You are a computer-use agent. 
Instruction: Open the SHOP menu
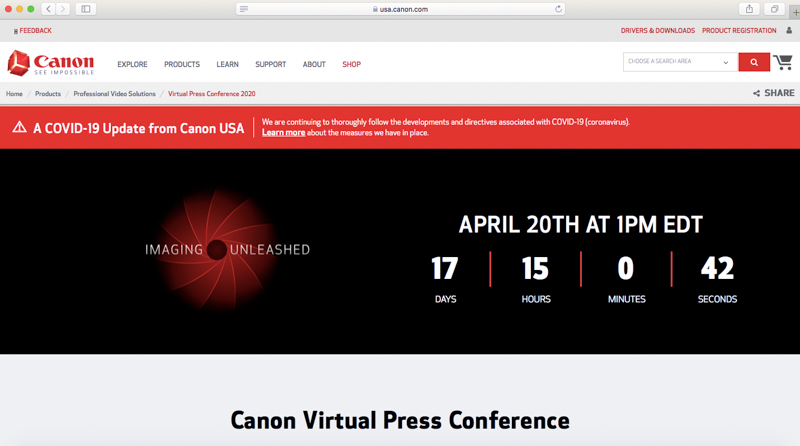(352, 64)
